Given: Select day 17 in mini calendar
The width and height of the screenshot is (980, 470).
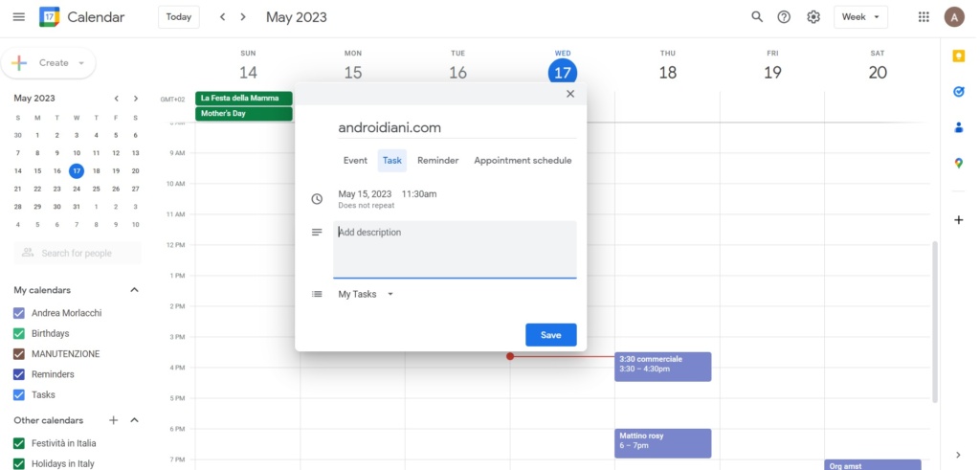Looking at the screenshot, I should point(77,170).
